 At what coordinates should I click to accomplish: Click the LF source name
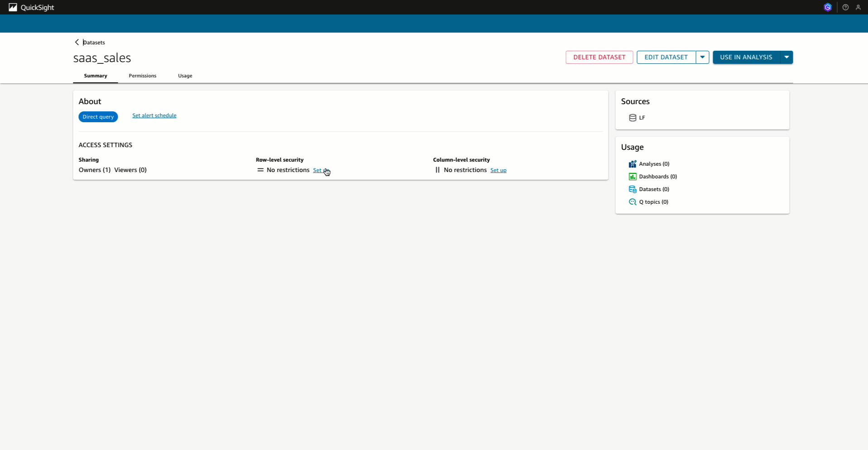[x=642, y=118]
